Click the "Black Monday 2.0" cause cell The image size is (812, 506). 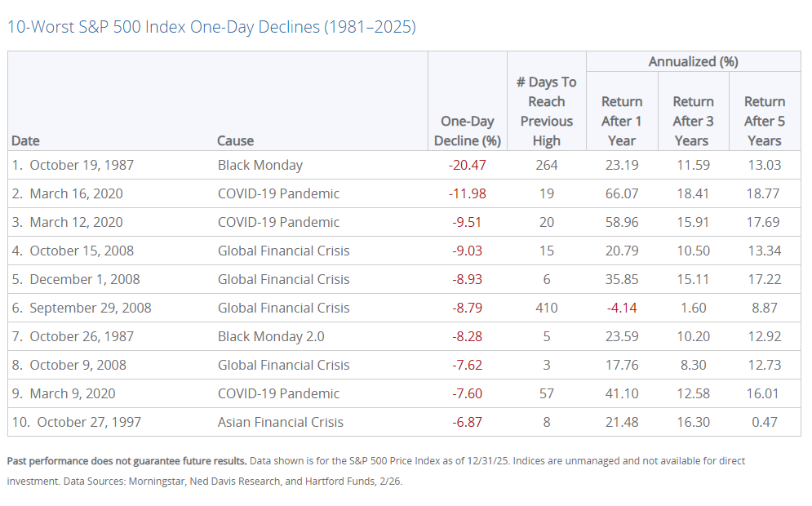pyautogui.click(x=269, y=336)
